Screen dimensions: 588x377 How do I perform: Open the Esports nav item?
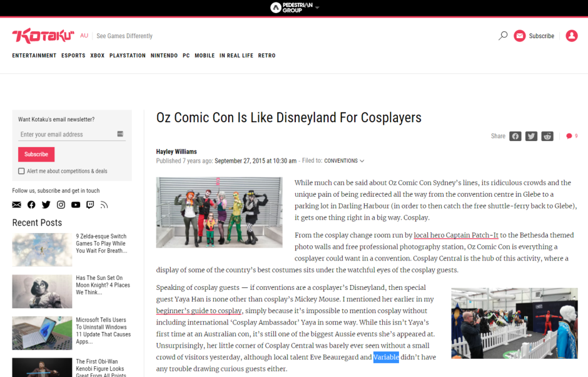point(73,56)
